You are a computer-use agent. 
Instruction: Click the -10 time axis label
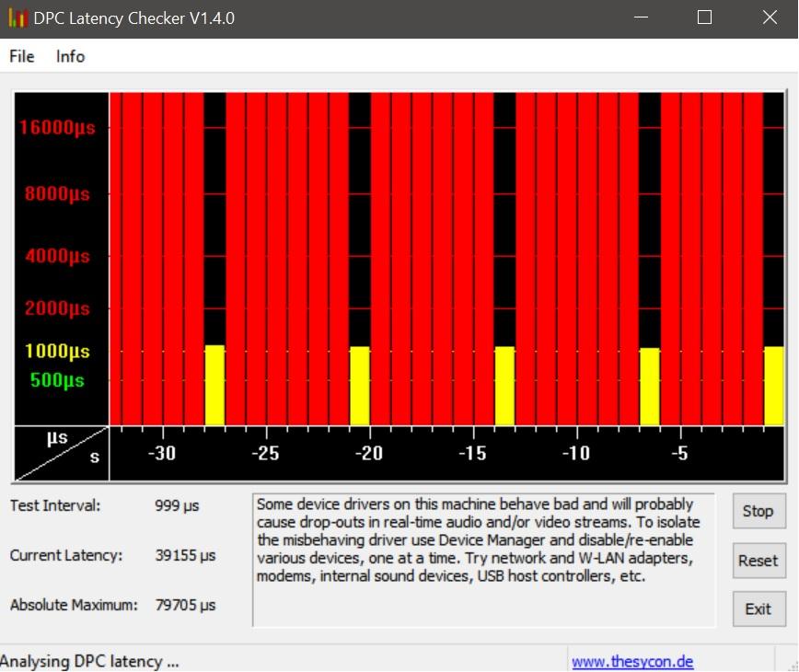[x=576, y=452]
